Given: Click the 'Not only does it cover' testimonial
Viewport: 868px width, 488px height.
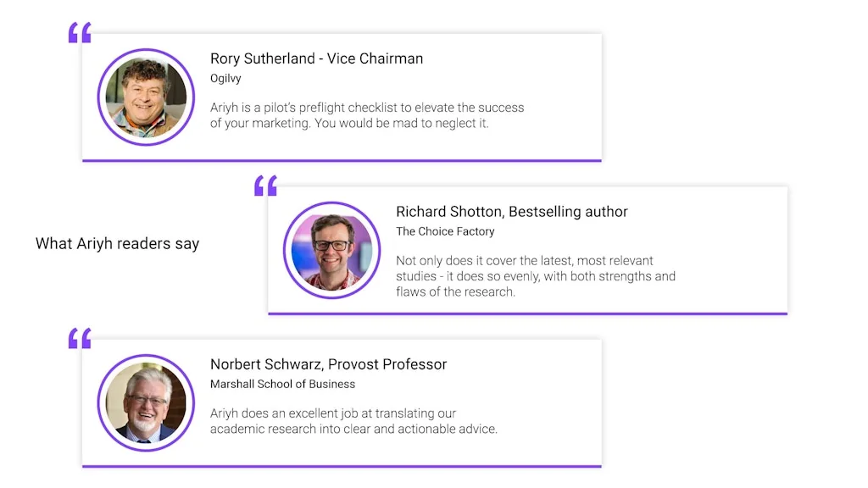Looking at the screenshot, I should 535,276.
